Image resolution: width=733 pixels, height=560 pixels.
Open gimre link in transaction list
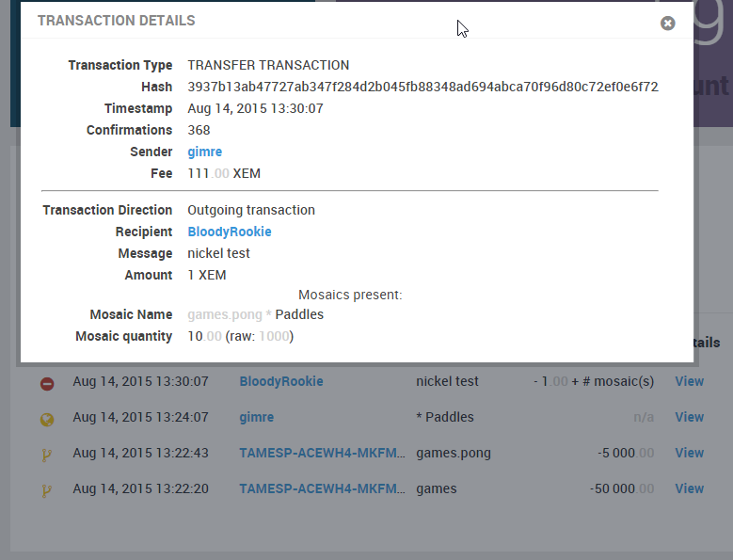pyautogui.click(x=257, y=417)
